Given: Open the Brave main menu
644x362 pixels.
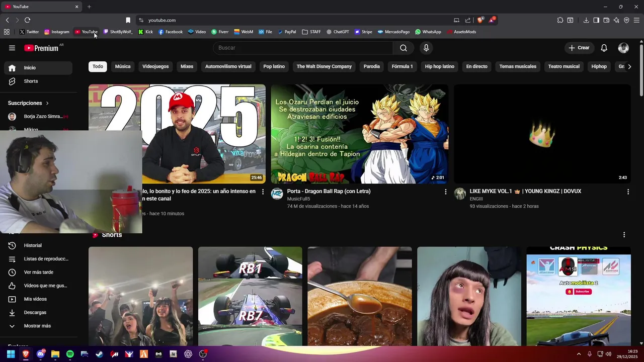Looking at the screenshot, I should [636, 20].
